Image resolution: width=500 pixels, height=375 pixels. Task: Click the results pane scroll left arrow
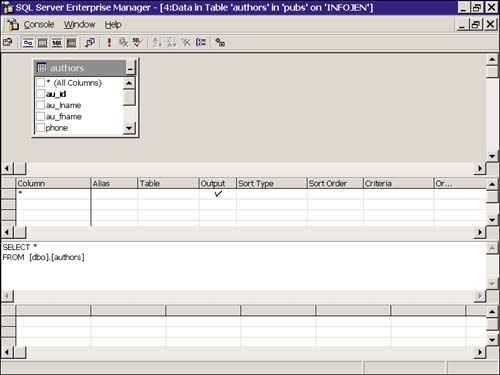[7, 352]
